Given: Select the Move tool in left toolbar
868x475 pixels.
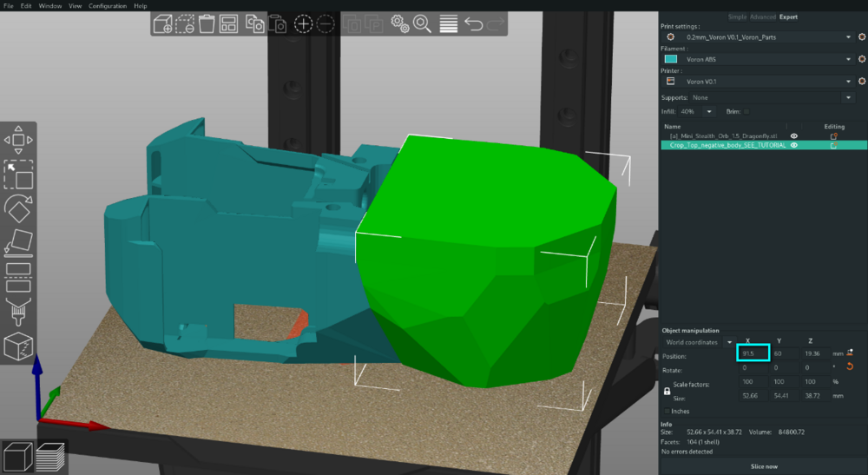Looking at the screenshot, I should click(x=18, y=140).
